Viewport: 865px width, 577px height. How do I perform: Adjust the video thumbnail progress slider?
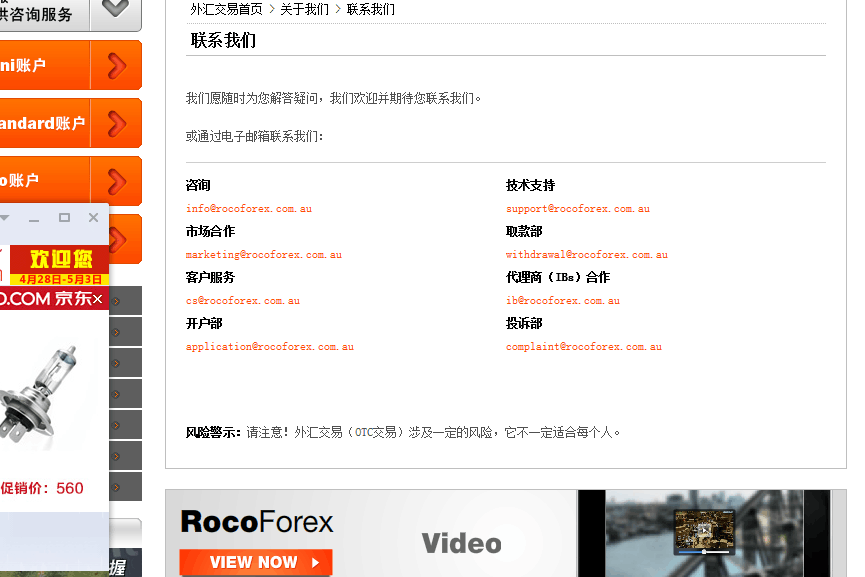[704, 552]
